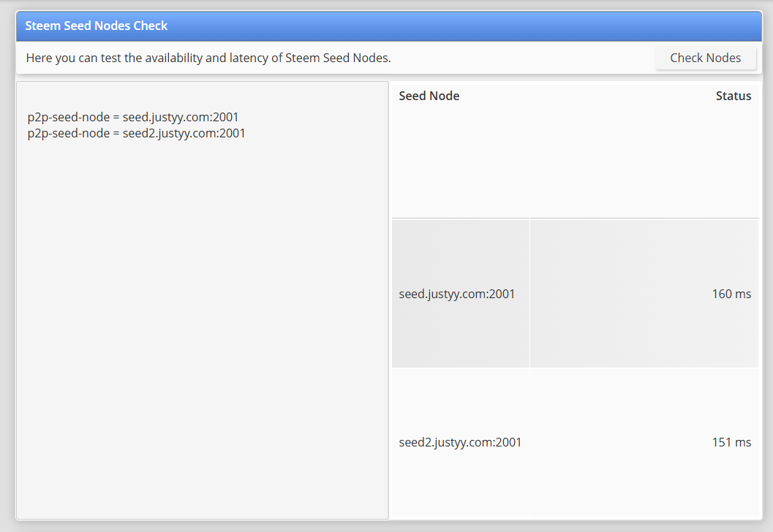Focus the seed nodes text area
Viewport: 773px width, 532px height.
[x=203, y=300]
